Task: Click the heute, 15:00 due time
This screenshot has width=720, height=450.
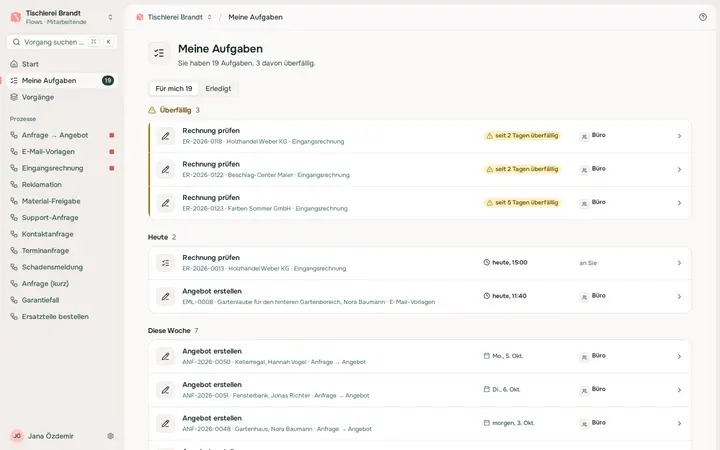Action: (x=506, y=263)
